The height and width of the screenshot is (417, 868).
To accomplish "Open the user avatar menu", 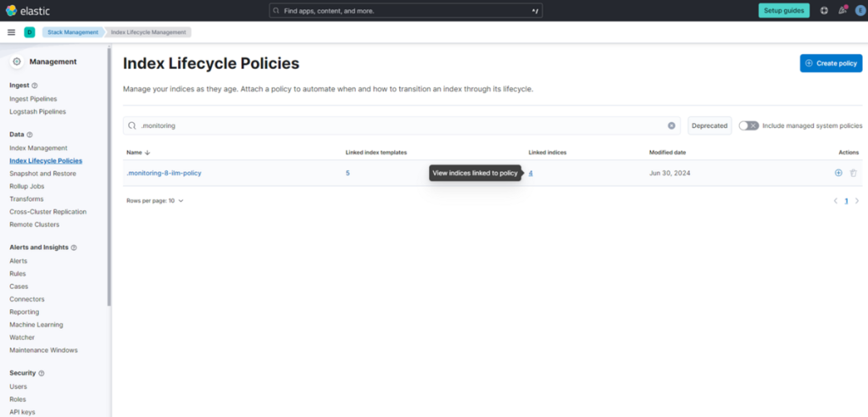I will click(x=859, y=10).
